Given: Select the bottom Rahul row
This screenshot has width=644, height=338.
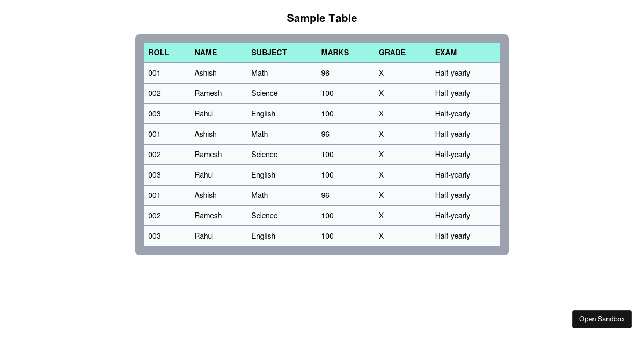Looking at the screenshot, I should pyautogui.click(x=204, y=236).
